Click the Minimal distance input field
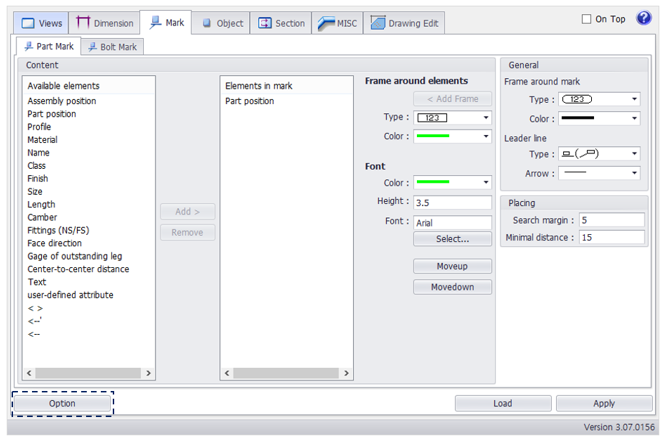 click(612, 237)
